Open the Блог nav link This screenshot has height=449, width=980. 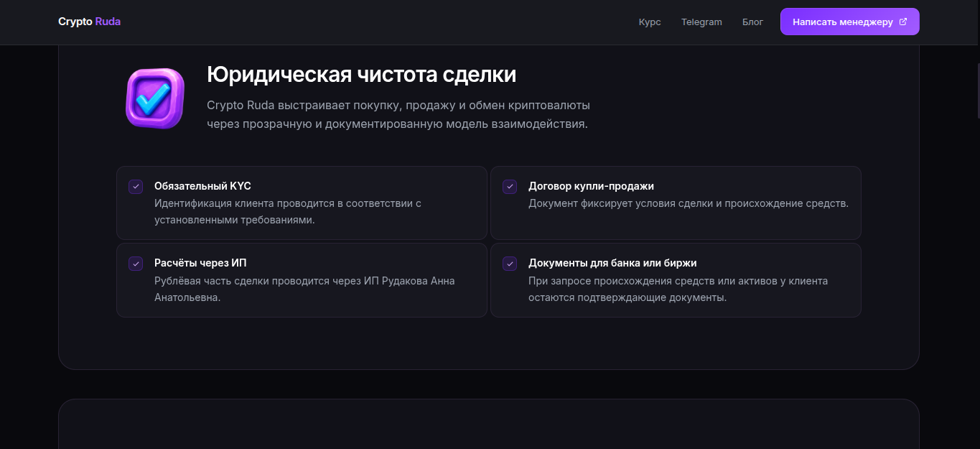coord(752,22)
